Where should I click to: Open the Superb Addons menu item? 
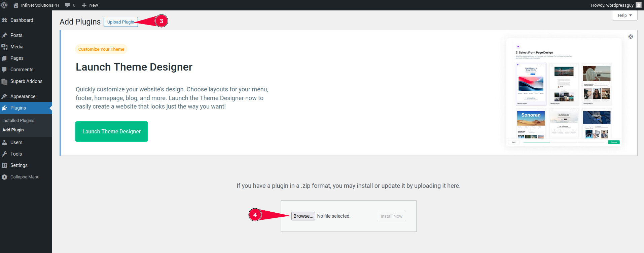point(26,81)
